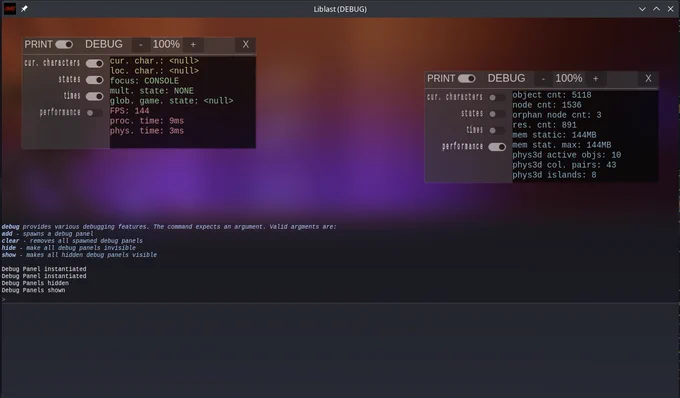Click 'add - spawns a debug panel' console line
The image size is (680, 398).
coord(47,234)
